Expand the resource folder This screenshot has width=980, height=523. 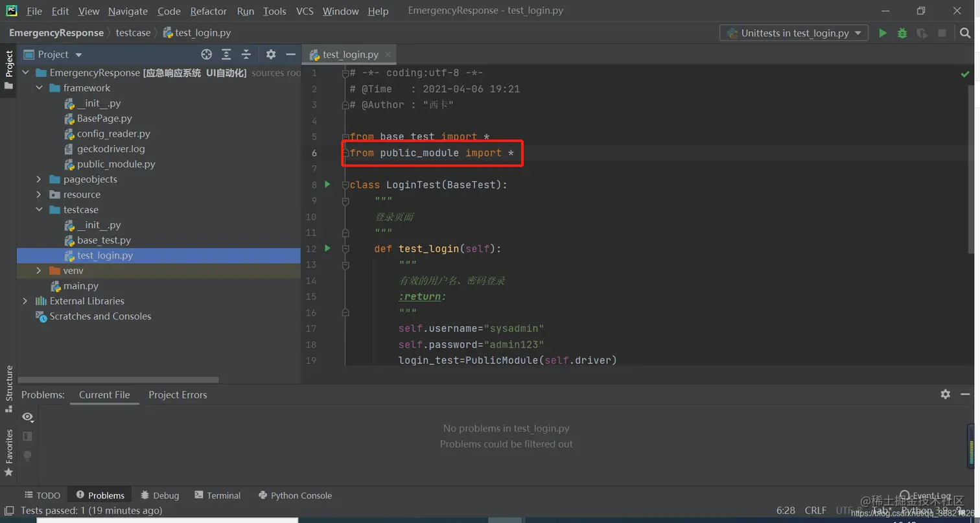[39, 194]
